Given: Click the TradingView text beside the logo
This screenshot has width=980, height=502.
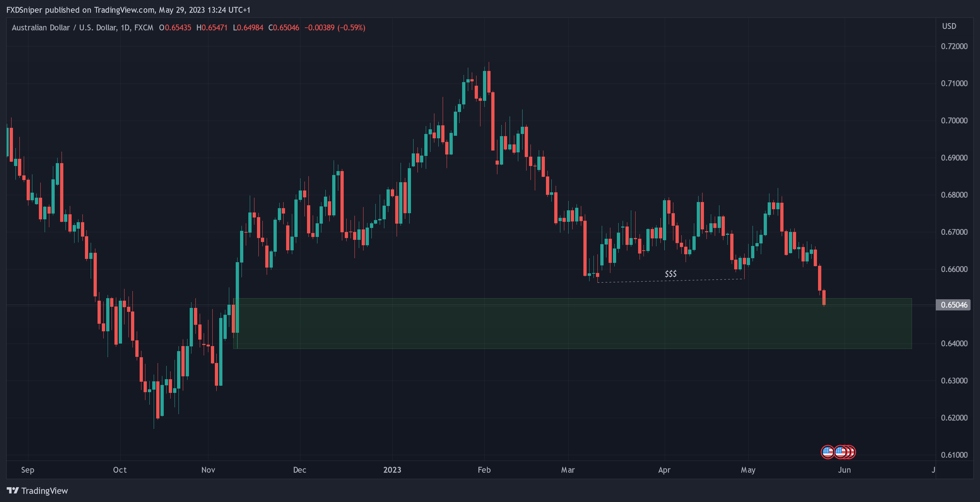Looking at the screenshot, I should (45, 490).
